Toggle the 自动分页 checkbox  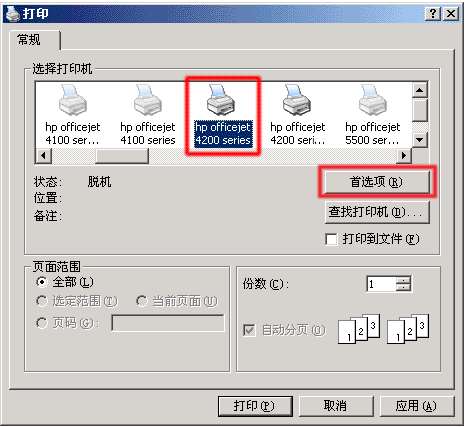click(249, 330)
